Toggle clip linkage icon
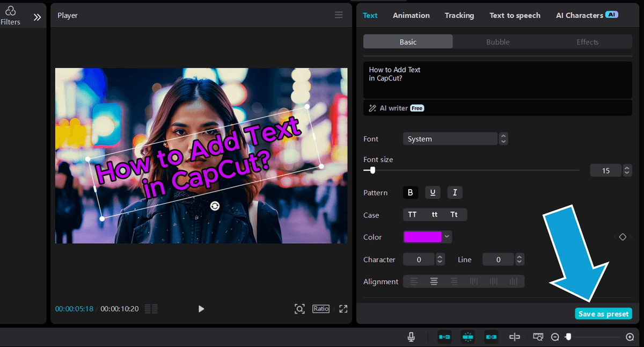 [x=491, y=337]
